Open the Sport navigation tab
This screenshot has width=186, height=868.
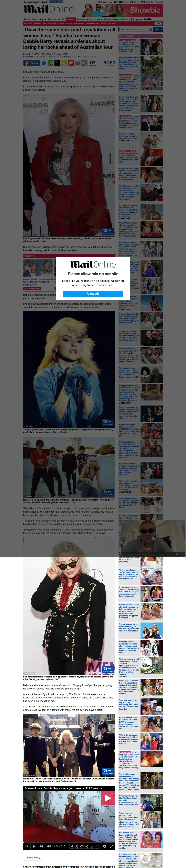click(57, 19)
